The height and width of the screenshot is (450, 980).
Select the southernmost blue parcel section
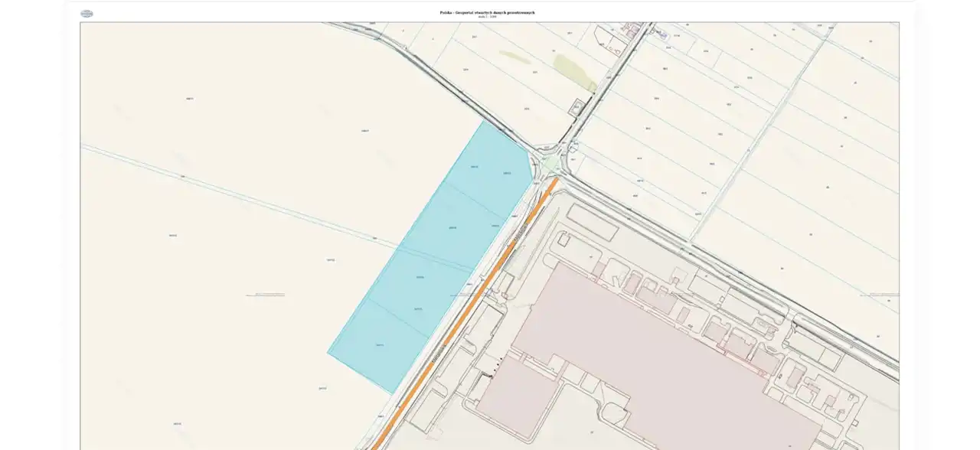point(379,347)
